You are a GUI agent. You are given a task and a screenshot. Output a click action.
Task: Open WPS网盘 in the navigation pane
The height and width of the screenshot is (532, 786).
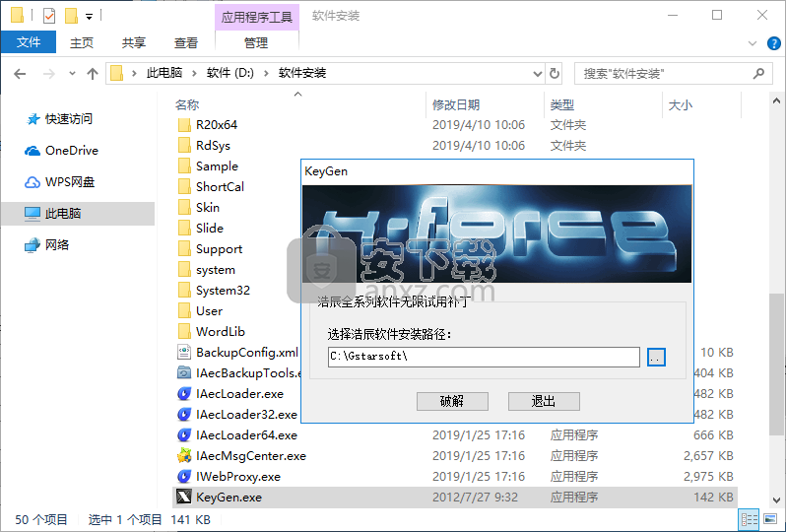pos(70,182)
